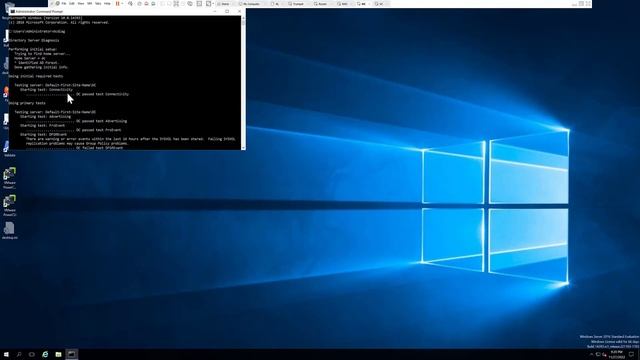Viewport: 640px width, 360px height.
Task: Launch Internet Explorer from the taskbar
Action: (x=45, y=354)
